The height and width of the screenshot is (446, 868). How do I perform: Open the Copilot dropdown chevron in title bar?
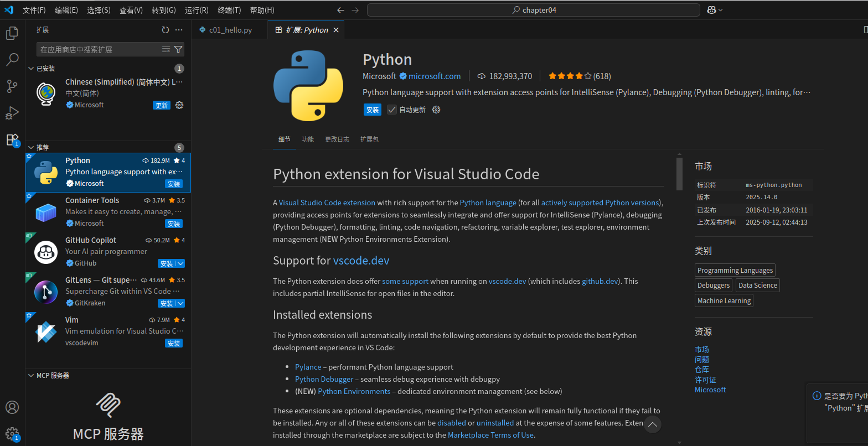(x=721, y=10)
